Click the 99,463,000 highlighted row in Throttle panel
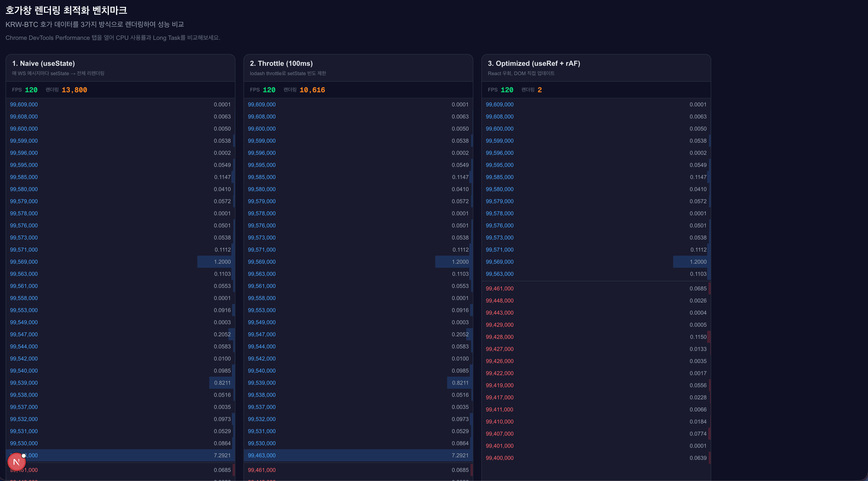 coord(261,455)
